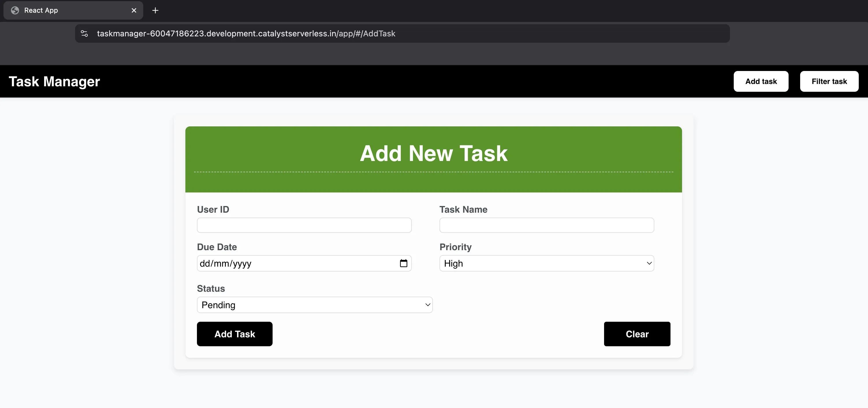Open a new browser tab

[x=155, y=10]
